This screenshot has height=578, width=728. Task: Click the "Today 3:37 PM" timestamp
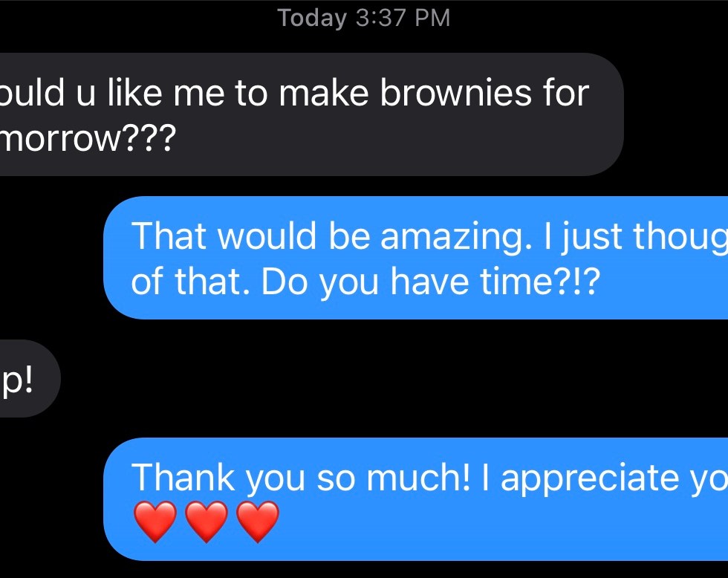364,18
